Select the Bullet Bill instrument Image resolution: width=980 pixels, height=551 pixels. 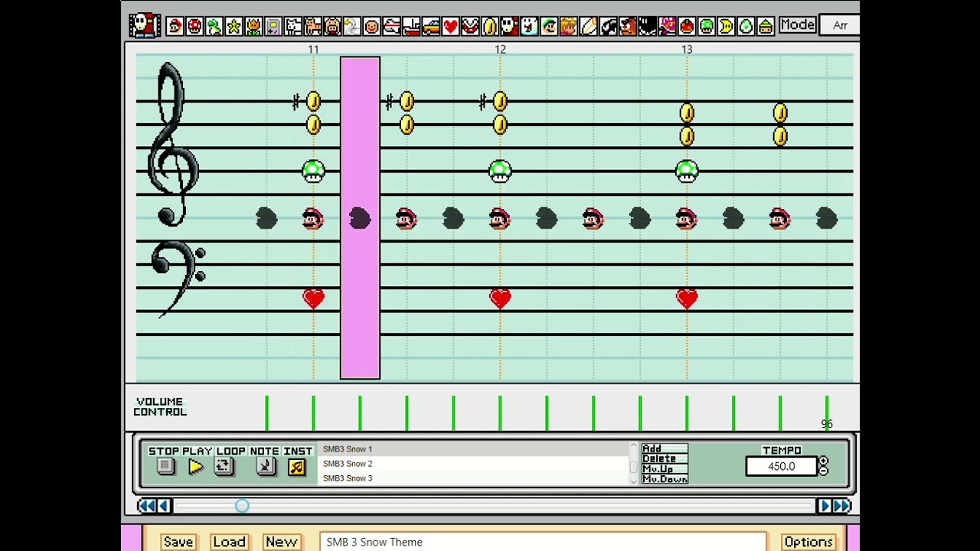(608, 27)
